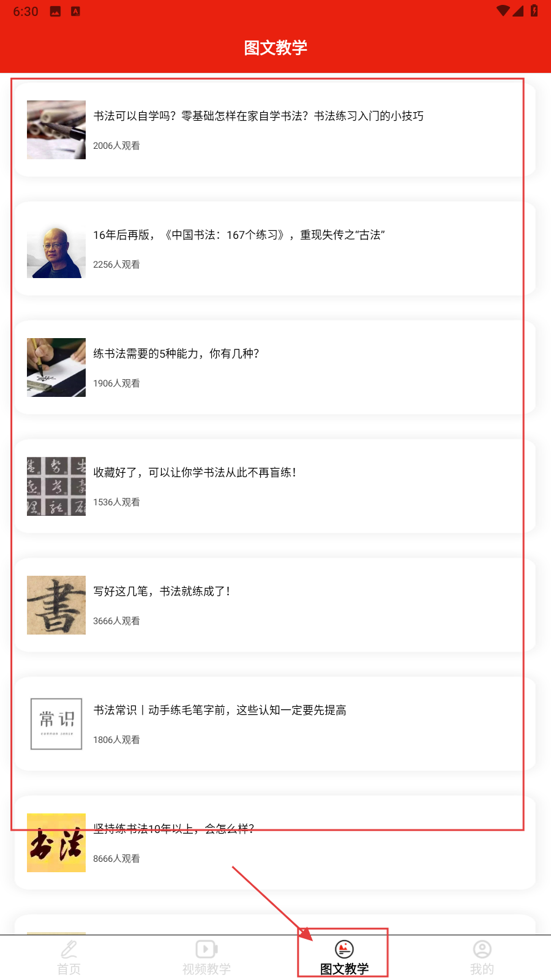Select the 图文教学 picture icon
This screenshot has width=551, height=980.
(x=344, y=949)
